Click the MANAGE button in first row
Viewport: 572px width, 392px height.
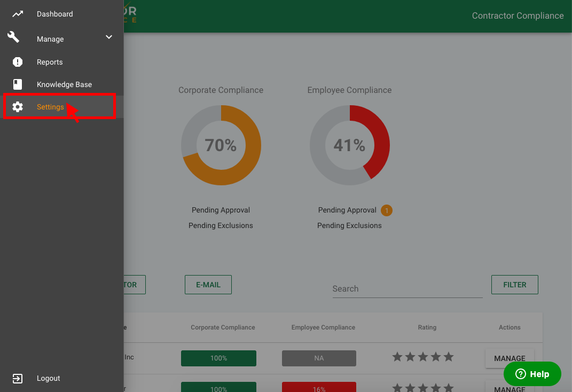click(510, 358)
